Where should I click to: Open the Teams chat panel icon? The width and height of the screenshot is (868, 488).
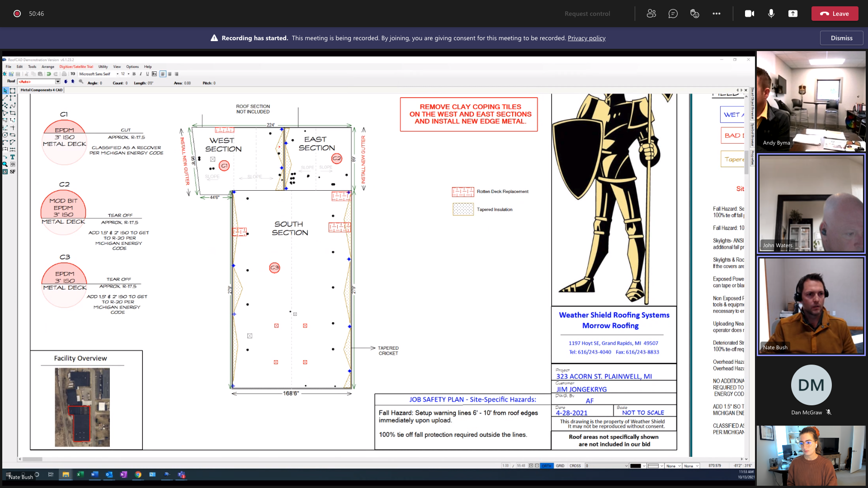coord(673,14)
